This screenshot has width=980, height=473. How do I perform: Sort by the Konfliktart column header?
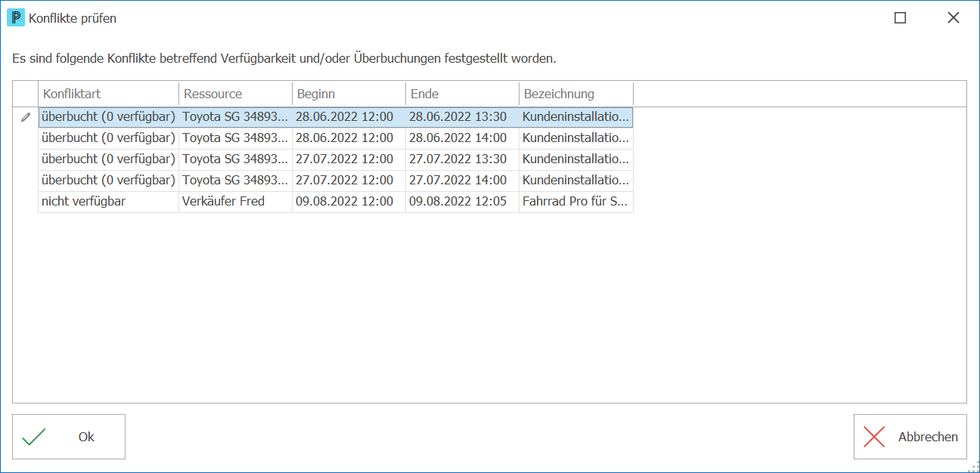pos(109,94)
